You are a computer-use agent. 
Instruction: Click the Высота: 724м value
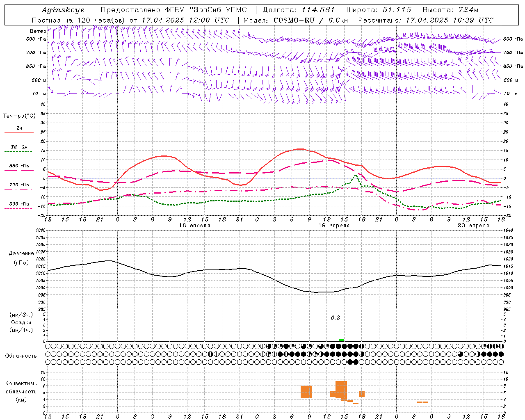click(450, 10)
